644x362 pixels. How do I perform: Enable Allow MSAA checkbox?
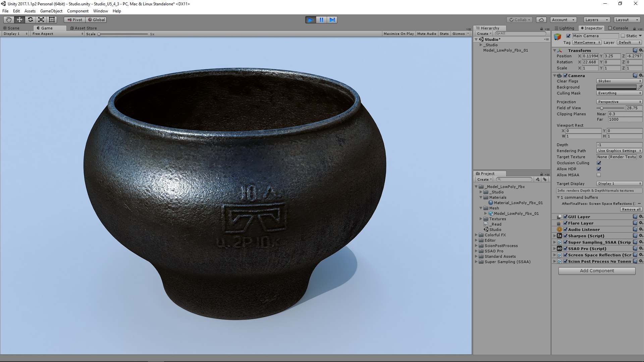(x=599, y=175)
